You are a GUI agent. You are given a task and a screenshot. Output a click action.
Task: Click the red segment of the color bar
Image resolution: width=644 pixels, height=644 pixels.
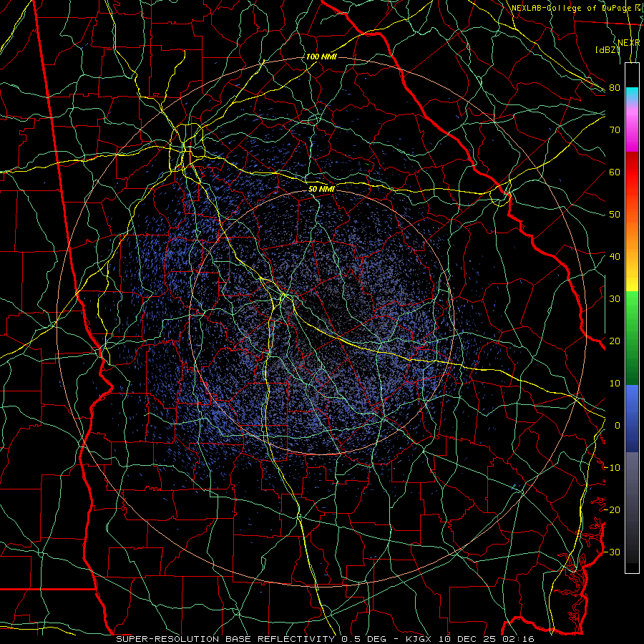click(632, 172)
